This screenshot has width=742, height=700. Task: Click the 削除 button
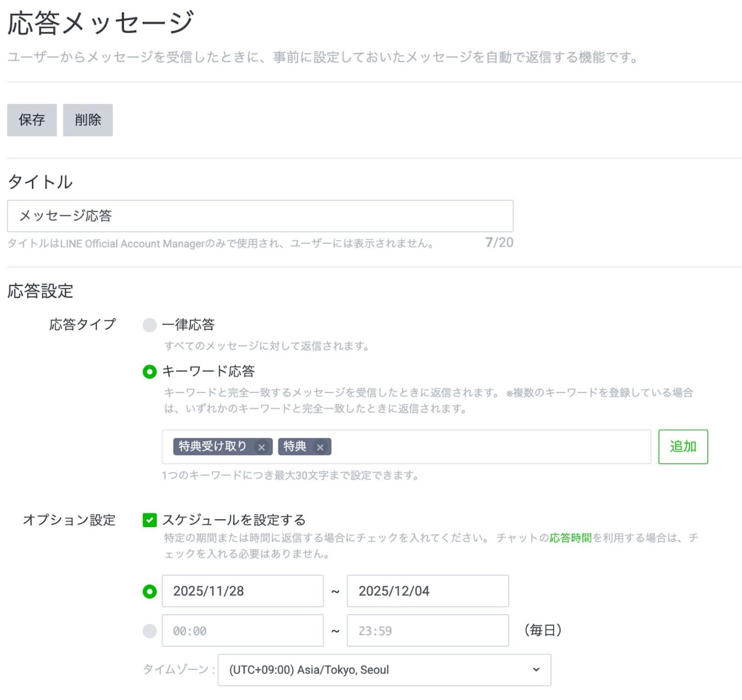88,120
